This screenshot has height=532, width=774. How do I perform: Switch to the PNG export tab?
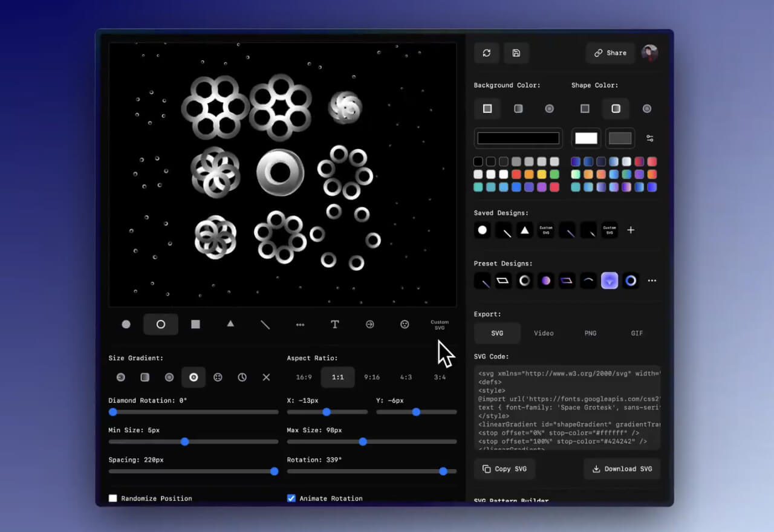click(x=590, y=333)
